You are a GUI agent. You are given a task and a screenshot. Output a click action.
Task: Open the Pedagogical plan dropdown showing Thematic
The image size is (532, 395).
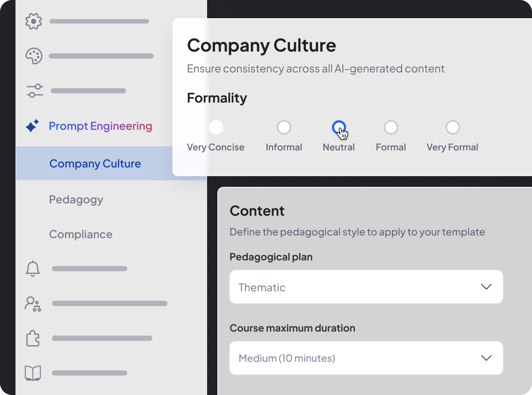366,287
